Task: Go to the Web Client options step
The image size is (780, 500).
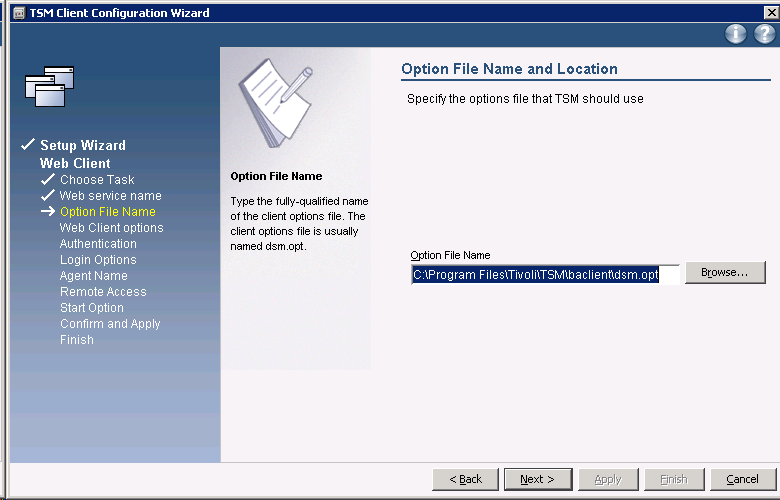Action: click(111, 228)
